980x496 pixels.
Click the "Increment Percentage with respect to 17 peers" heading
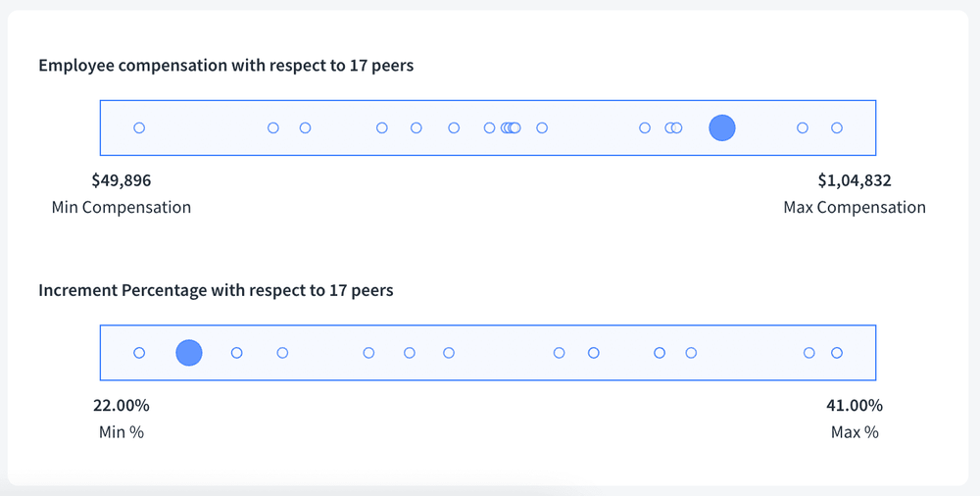coord(216,291)
